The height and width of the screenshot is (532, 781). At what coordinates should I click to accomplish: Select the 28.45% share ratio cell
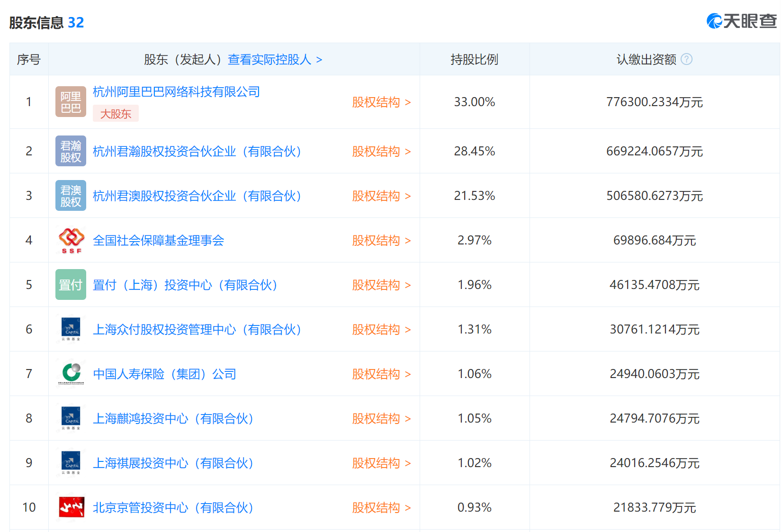(475, 151)
